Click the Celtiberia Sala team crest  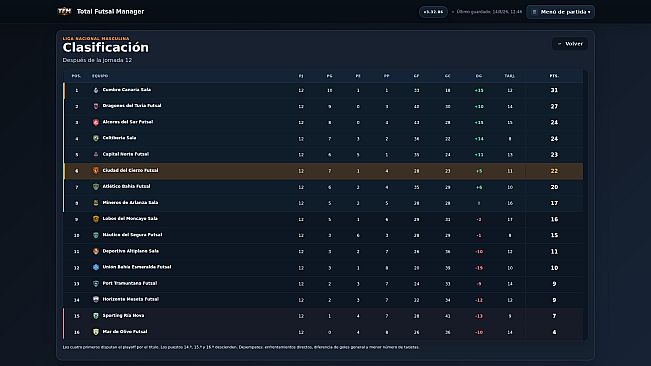click(96, 138)
